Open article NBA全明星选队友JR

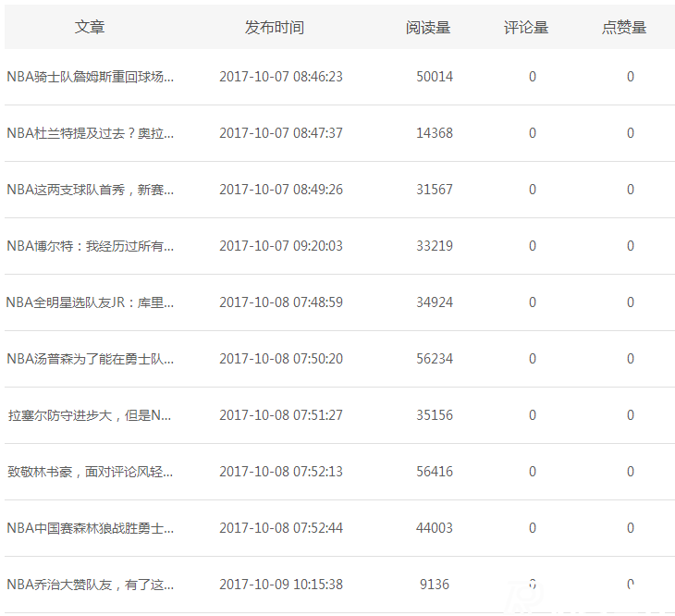[x=90, y=302]
